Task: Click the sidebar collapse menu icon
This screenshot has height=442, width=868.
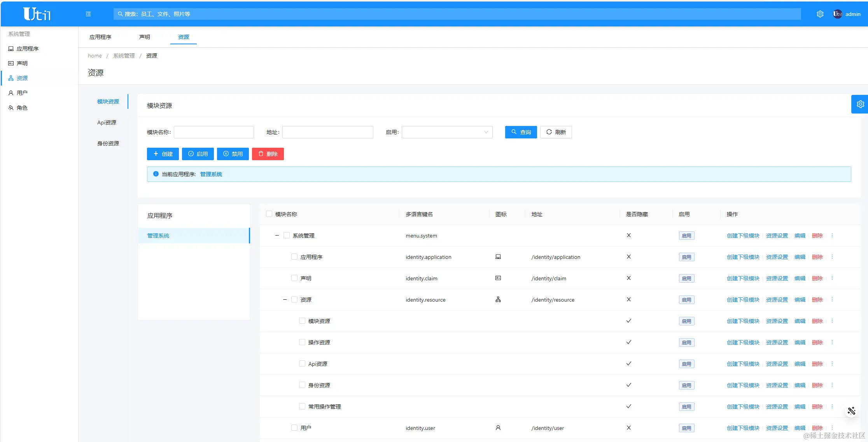Action: 88,14
